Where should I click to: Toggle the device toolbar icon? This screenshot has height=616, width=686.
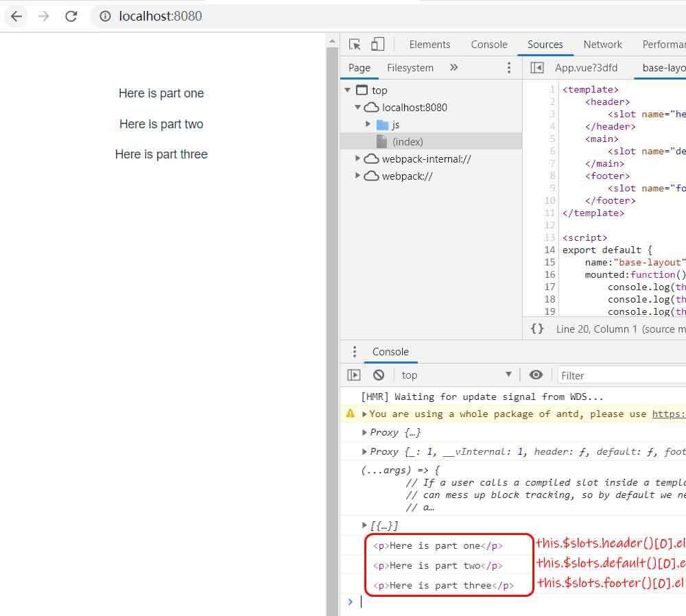pos(377,45)
